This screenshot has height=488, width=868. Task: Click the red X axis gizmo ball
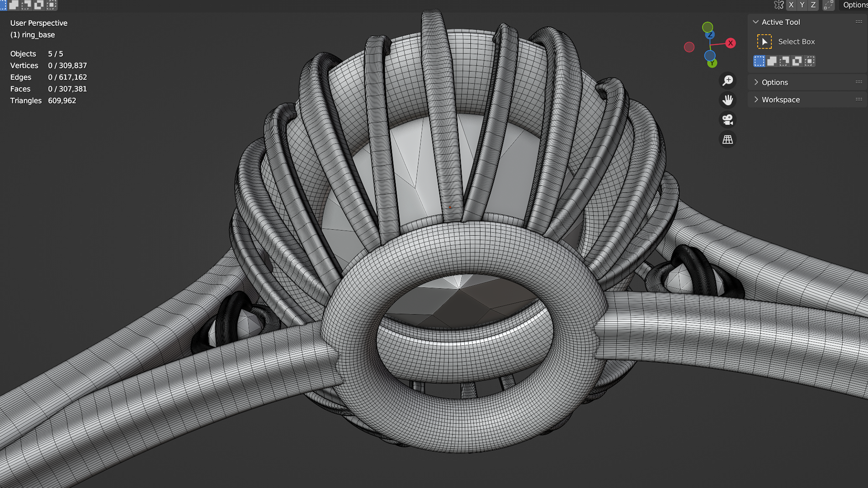click(x=731, y=43)
